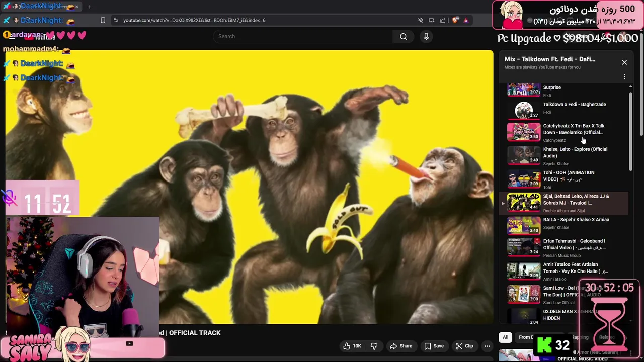Select the currently playing Sijal Tavalod entry

[x=563, y=203]
